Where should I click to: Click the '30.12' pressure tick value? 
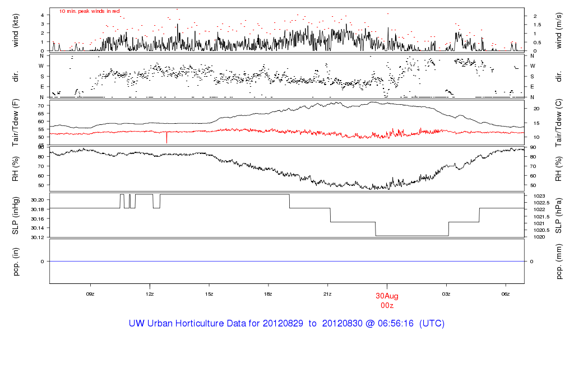[38, 237]
